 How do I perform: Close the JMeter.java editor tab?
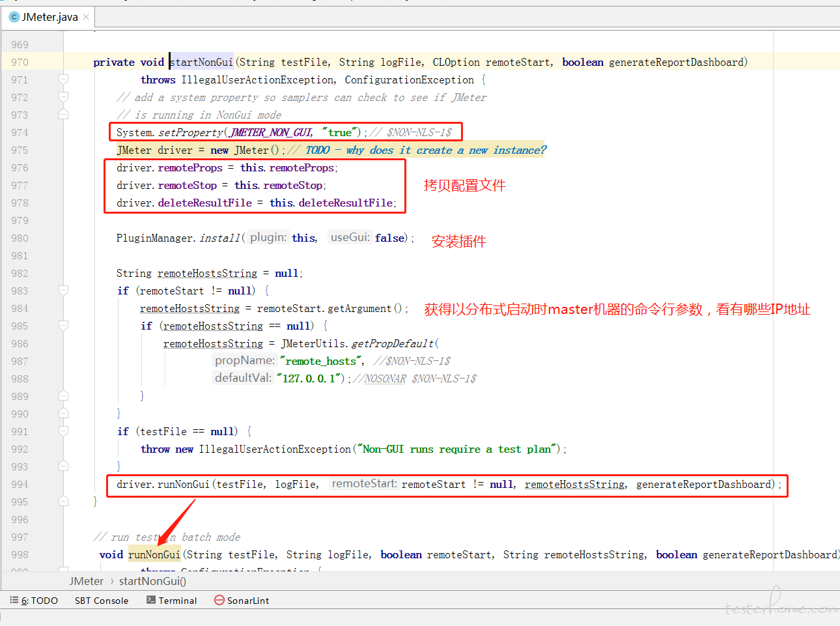pos(86,17)
